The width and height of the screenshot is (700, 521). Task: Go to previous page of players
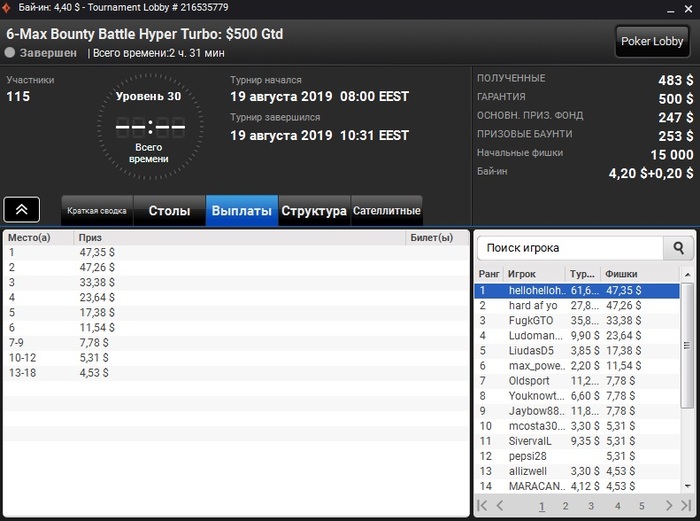click(500, 505)
